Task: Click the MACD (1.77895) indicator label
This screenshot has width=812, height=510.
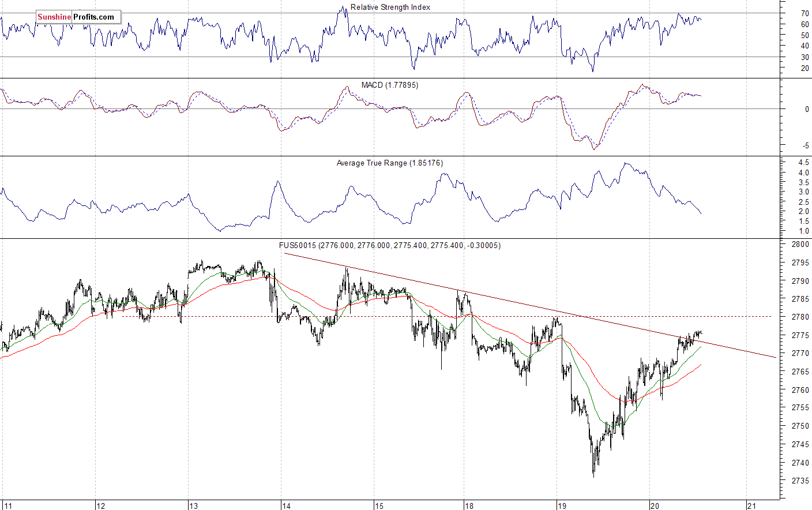Action: [390, 85]
